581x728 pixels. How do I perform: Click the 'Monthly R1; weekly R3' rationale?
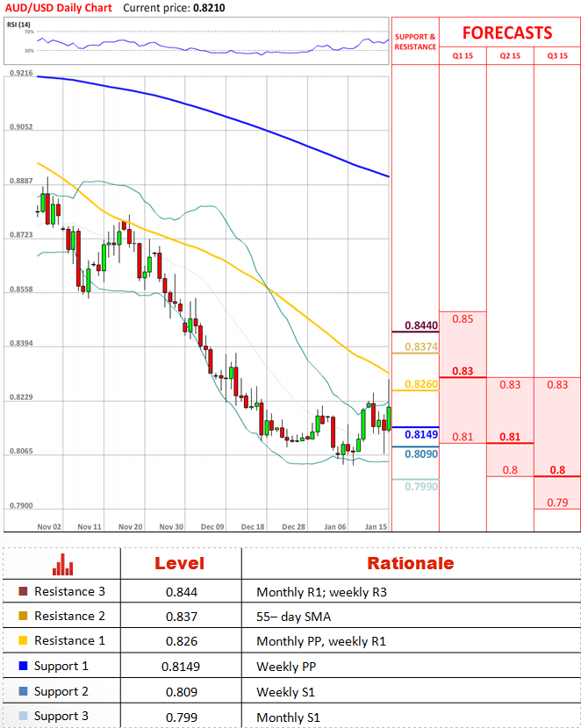tap(321, 592)
